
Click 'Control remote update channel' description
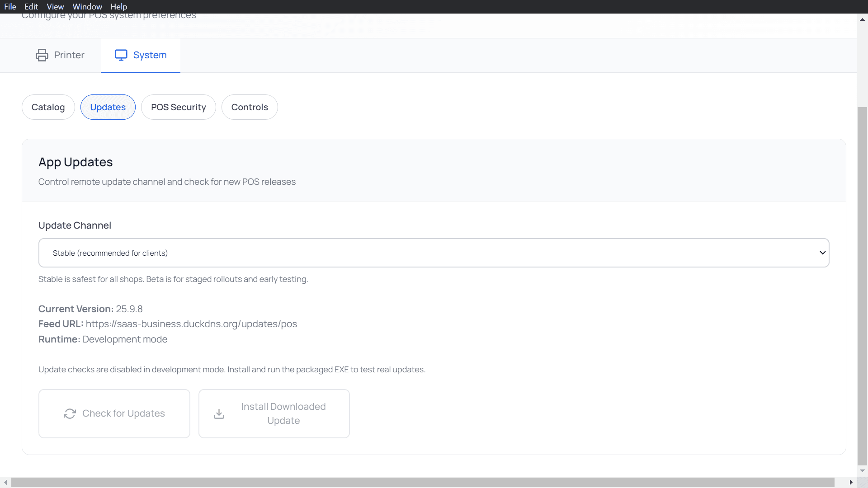tap(167, 182)
